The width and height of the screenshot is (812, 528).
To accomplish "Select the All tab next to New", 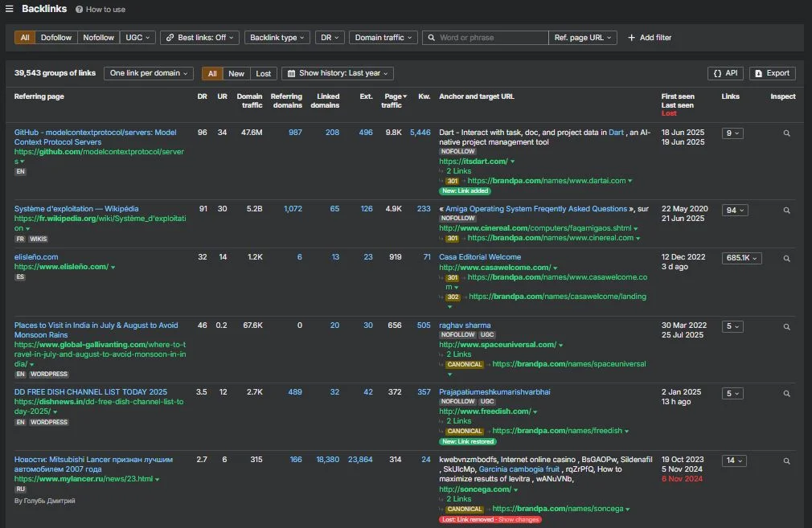I will point(212,73).
